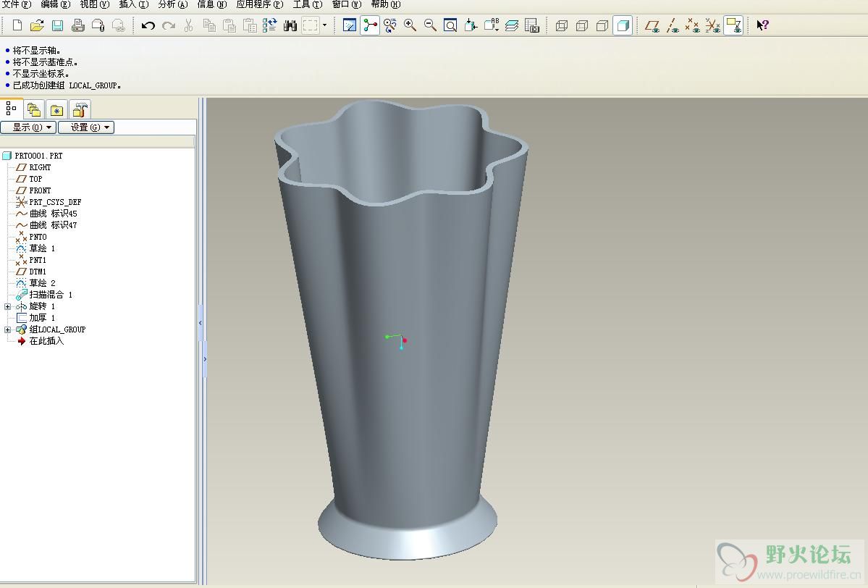Click the Undo arrow in the toolbar
The width and height of the screenshot is (868, 588).
(x=148, y=25)
